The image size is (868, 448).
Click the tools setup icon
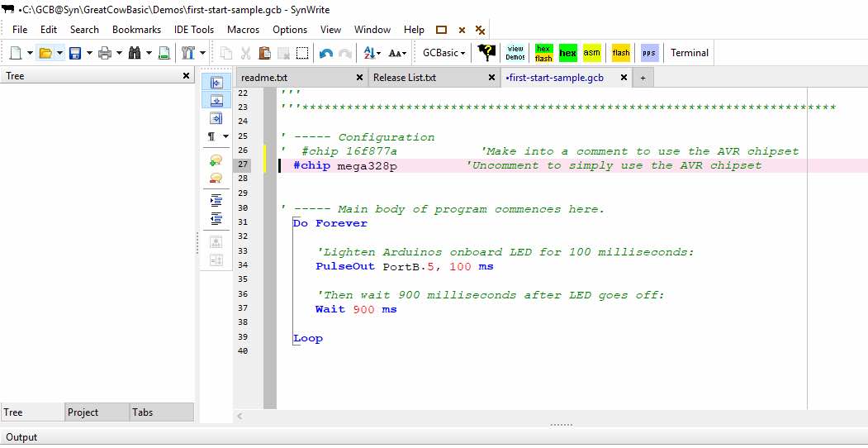click(188, 53)
